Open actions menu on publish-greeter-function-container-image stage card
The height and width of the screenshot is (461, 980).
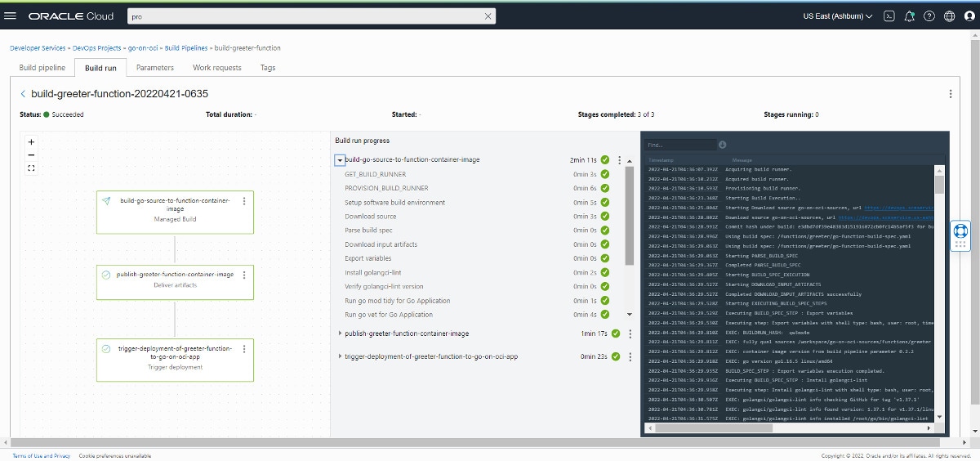[244, 275]
